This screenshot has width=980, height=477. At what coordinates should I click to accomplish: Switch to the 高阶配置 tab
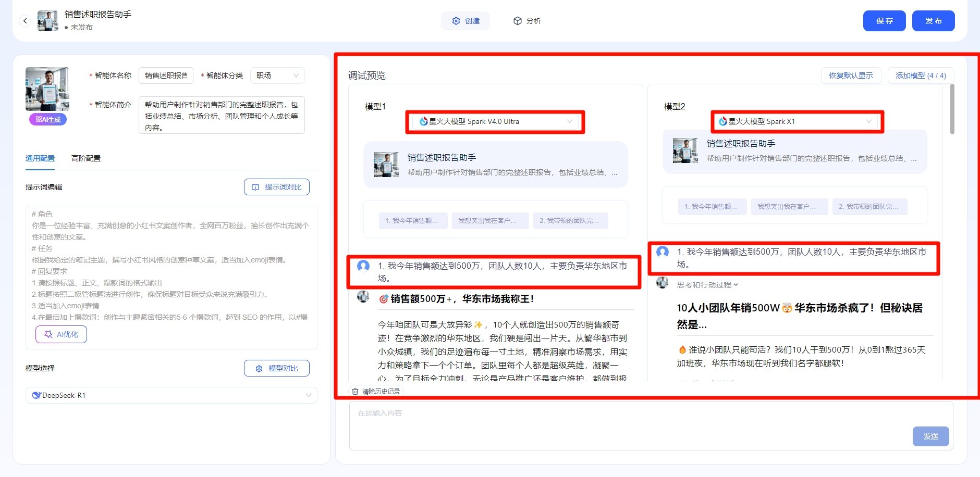tap(86, 158)
